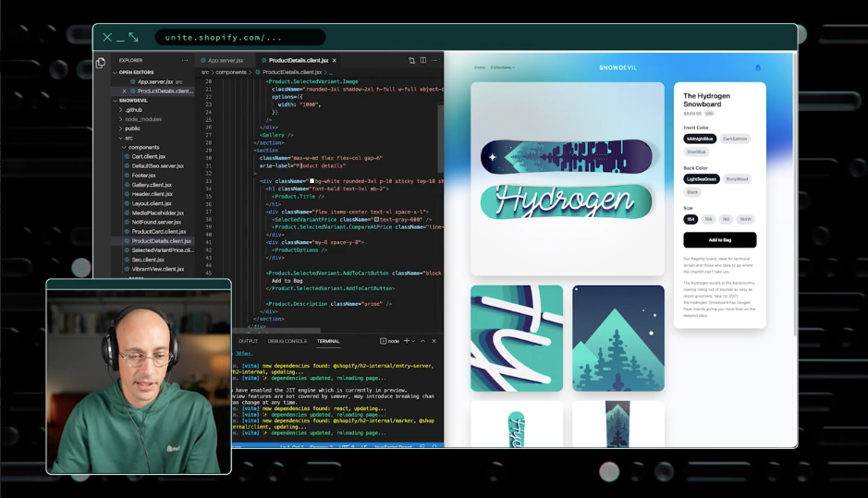Open Layout.client.jsx in file tree
The height and width of the screenshot is (498, 868).
[x=152, y=203]
